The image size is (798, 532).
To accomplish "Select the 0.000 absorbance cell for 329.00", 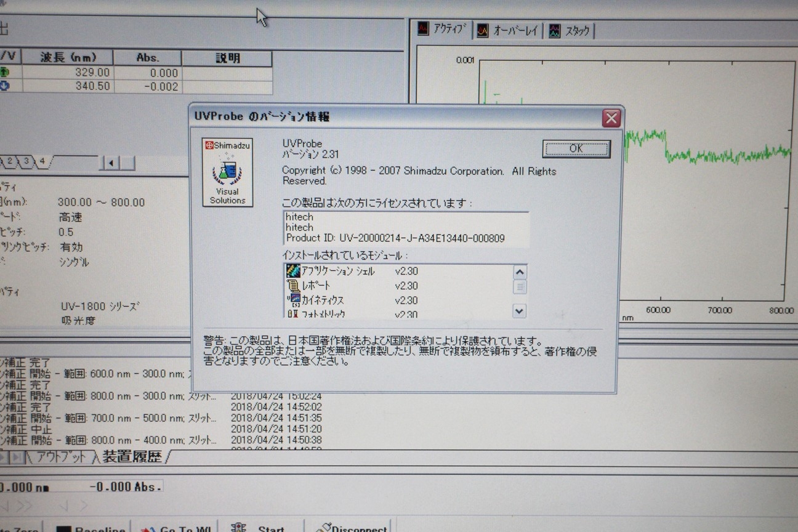I will (148, 73).
